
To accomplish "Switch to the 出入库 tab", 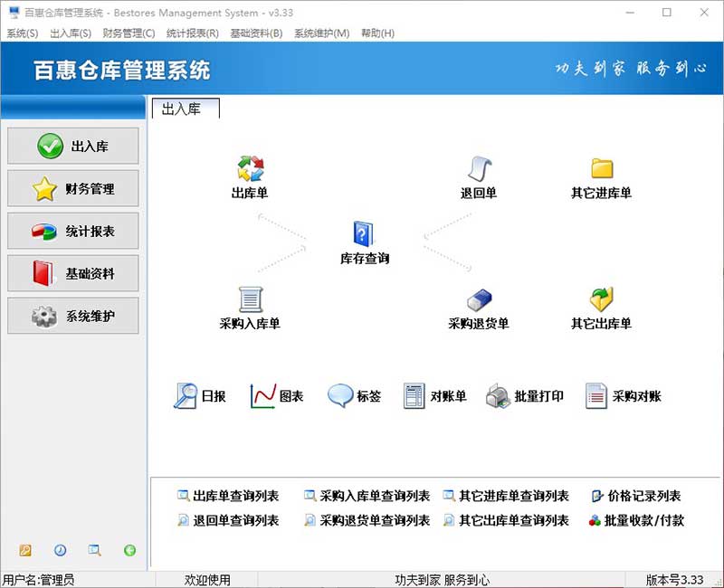I will click(186, 109).
